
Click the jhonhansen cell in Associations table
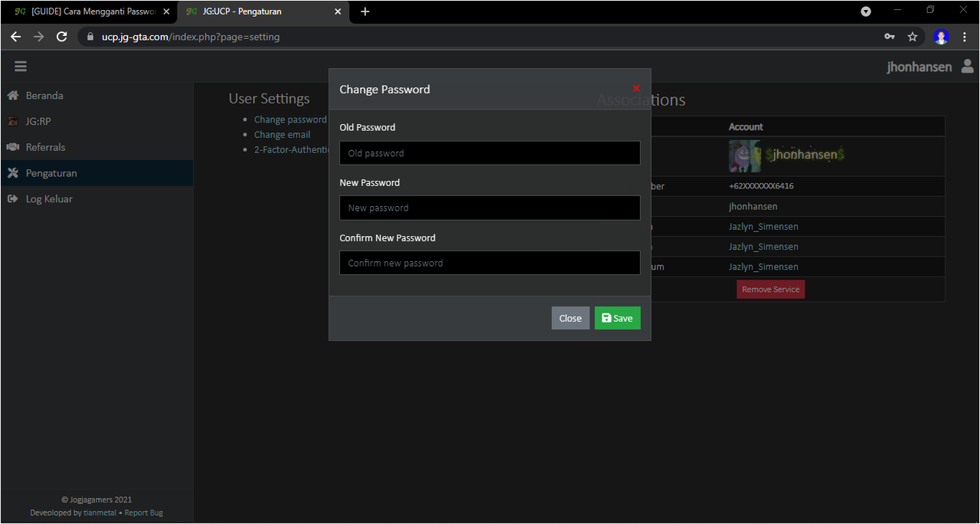pos(753,206)
